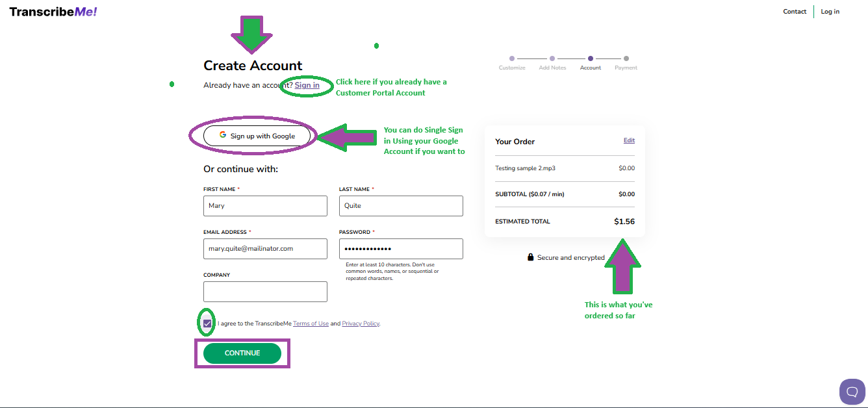Open the Terms of Use link
The image size is (868, 408).
pyautogui.click(x=311, y=323)
